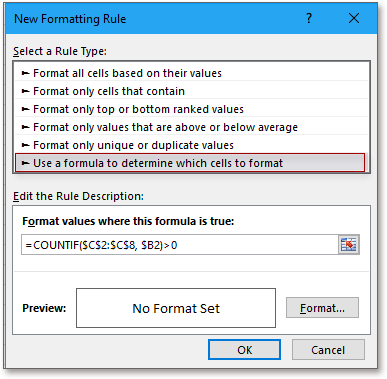The height and width of the screenshot is (379, 387).
Task: Click arrow bullet beside 'Format all cells' rule
Action: [25, 73]
